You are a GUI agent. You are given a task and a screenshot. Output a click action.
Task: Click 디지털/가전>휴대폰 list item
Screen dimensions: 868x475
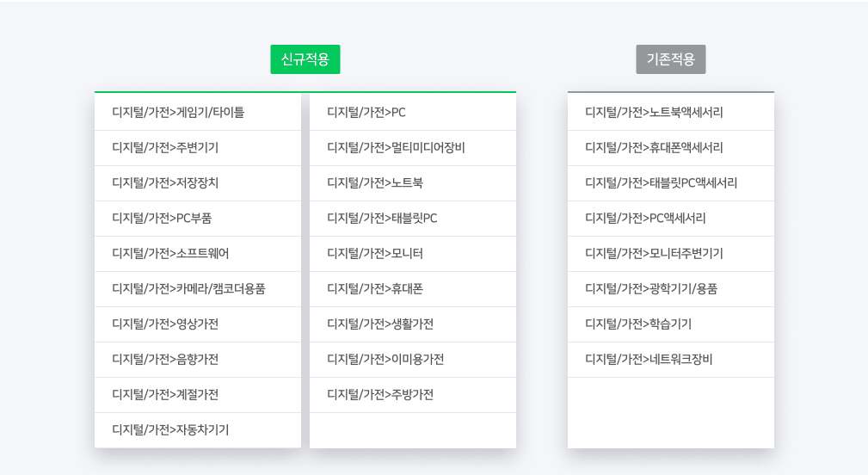[375, 289]
